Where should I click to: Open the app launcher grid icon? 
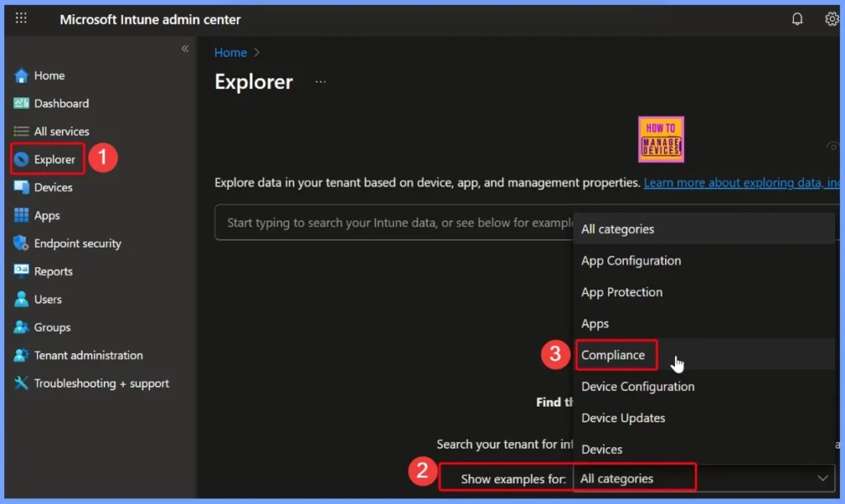click(x=21, y=18)
